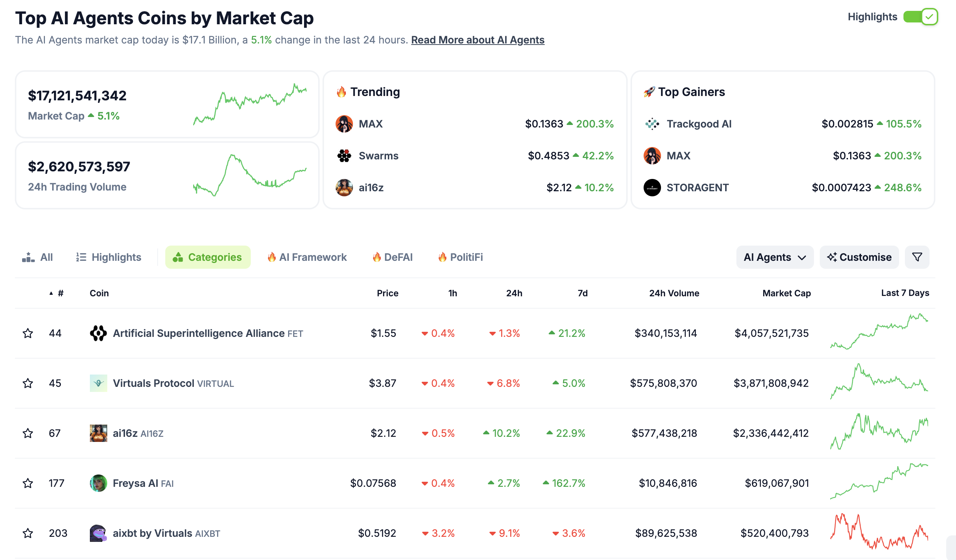The height and width of the screenshot is (560, 956).
Task: Click the STORAGENT top gainer coin icon
Action: [x=653, y=187]
